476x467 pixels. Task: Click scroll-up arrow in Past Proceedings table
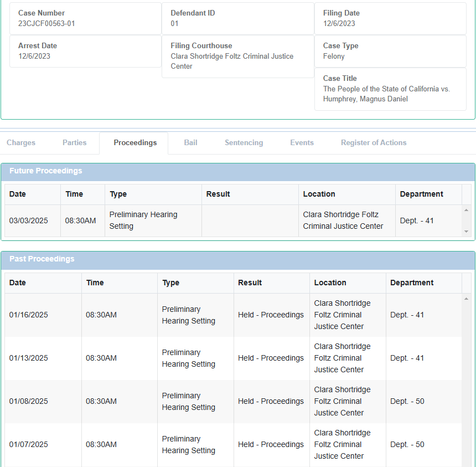tap(466, 299)
